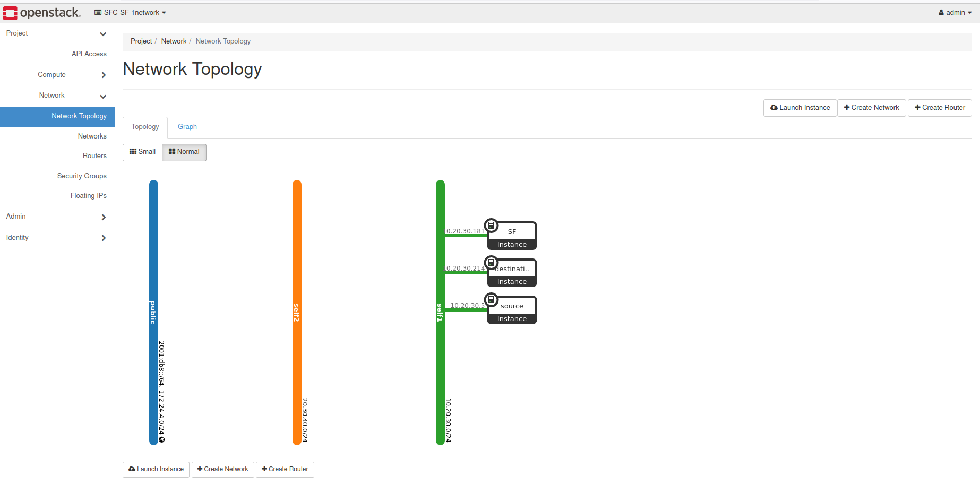The height and width of the screenshot is (493, 980).
Task: Click the top Create Router button
Action: pyautogui.click(x=940, y=108)
